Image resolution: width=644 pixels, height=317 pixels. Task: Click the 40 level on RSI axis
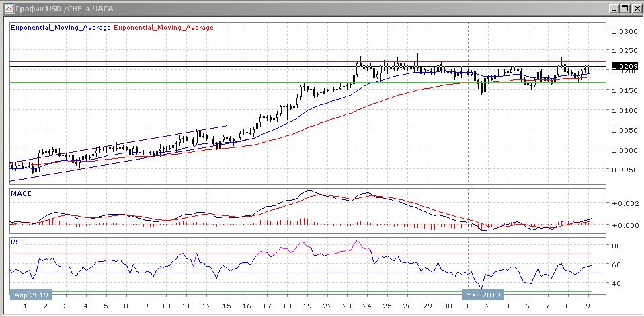[616, 283]
